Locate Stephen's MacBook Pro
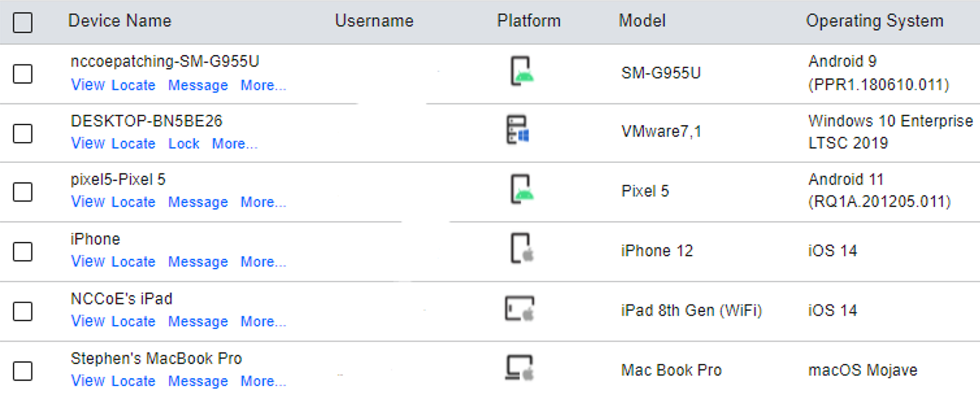Viewport: 980px width, 400px height. point(134,381)
